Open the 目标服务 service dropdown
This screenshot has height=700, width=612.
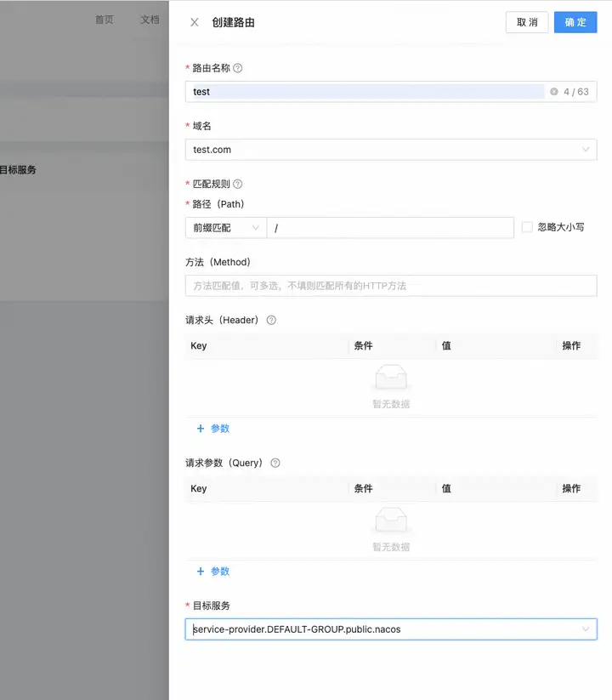pos(391,629)
